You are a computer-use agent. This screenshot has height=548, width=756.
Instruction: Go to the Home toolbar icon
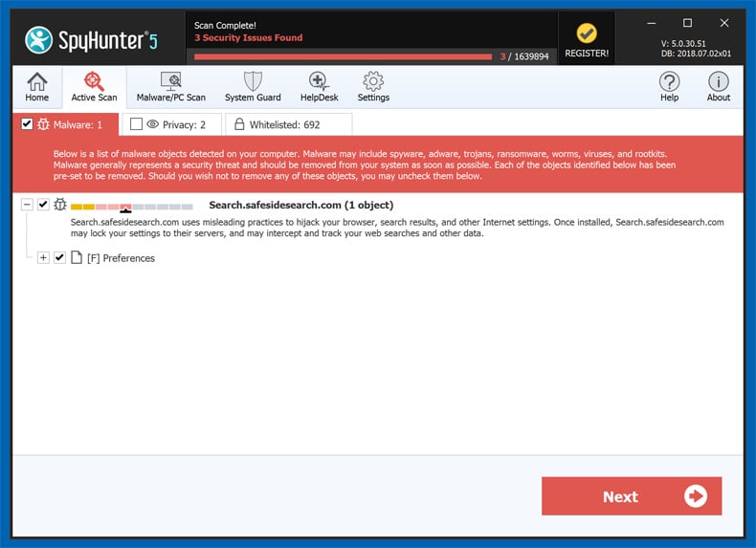click(36, 87)
